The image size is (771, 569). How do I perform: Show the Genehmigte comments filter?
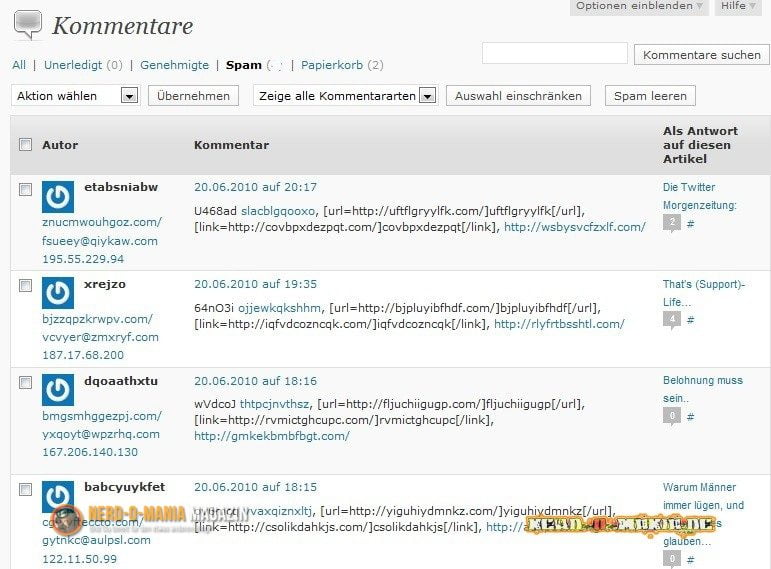click(174, 65)
